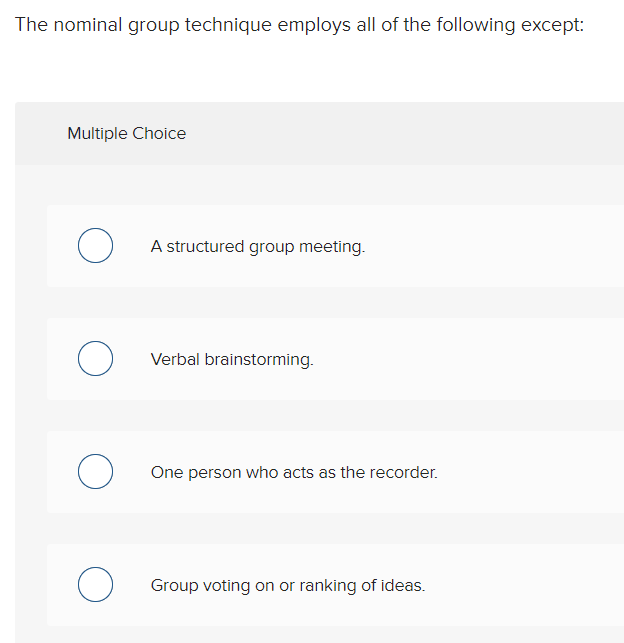This screenshot has width=624, height=643.
Task: Select the radio button for 'A structured group meeting'
Action: click(x=95, y=246)
